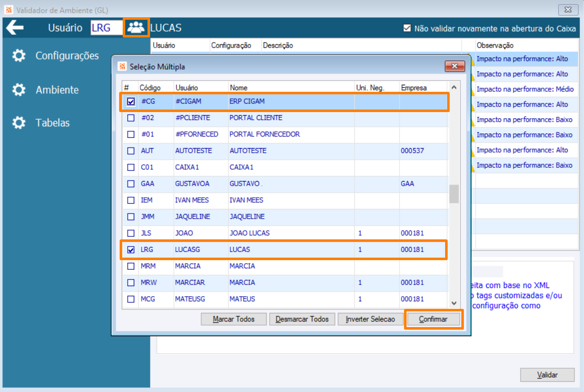Uncheck the #CG ERP CIGAM checkbox
The image size is (584, 392).
click(131, 101)
